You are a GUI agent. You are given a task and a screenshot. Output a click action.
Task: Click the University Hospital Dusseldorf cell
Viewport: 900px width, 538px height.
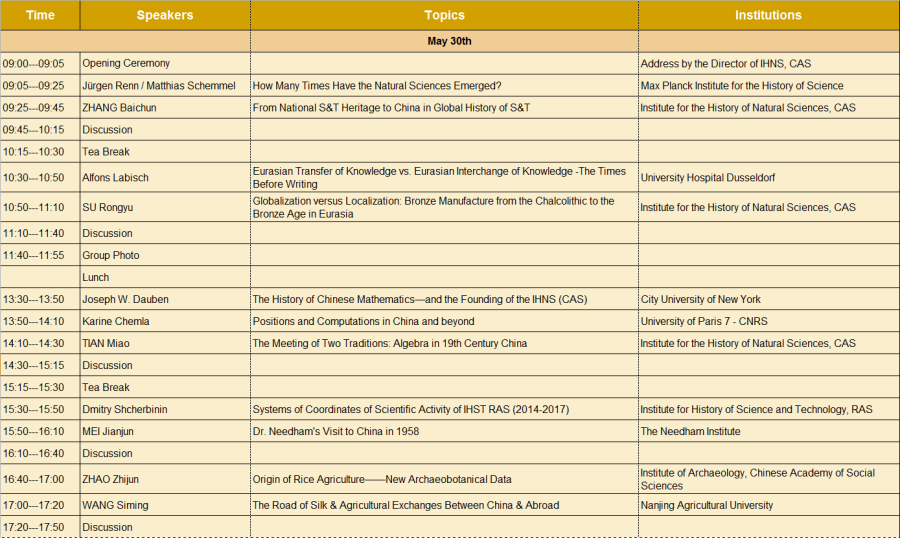point(707,177)
